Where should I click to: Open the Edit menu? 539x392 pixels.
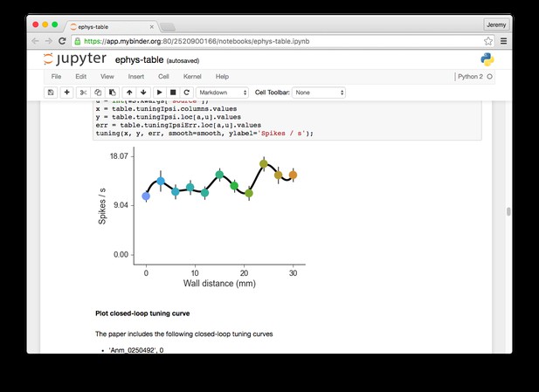coord(80,77)
